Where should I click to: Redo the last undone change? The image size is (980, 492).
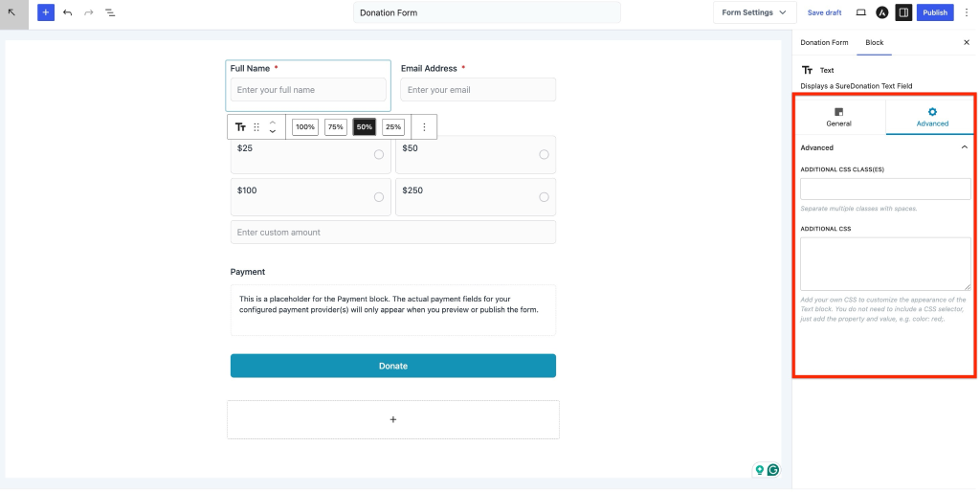89,12
